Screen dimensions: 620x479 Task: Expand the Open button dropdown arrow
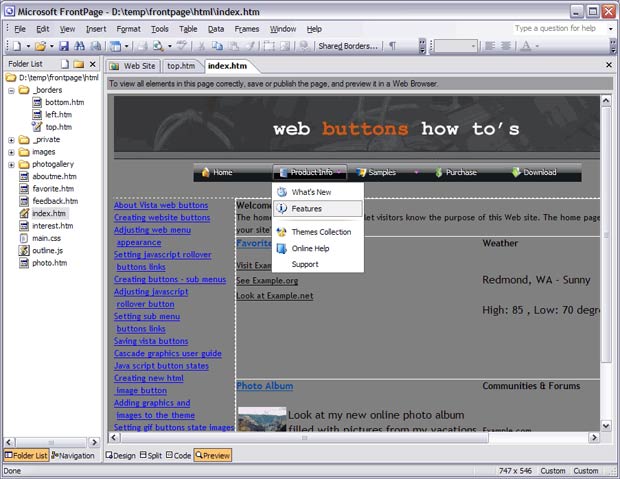[51, 46]
